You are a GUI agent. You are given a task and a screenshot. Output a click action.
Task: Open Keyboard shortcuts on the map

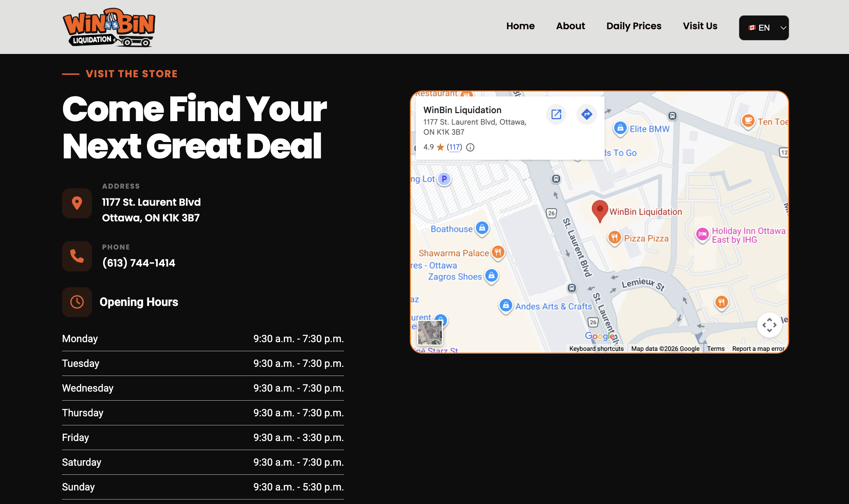596,349
